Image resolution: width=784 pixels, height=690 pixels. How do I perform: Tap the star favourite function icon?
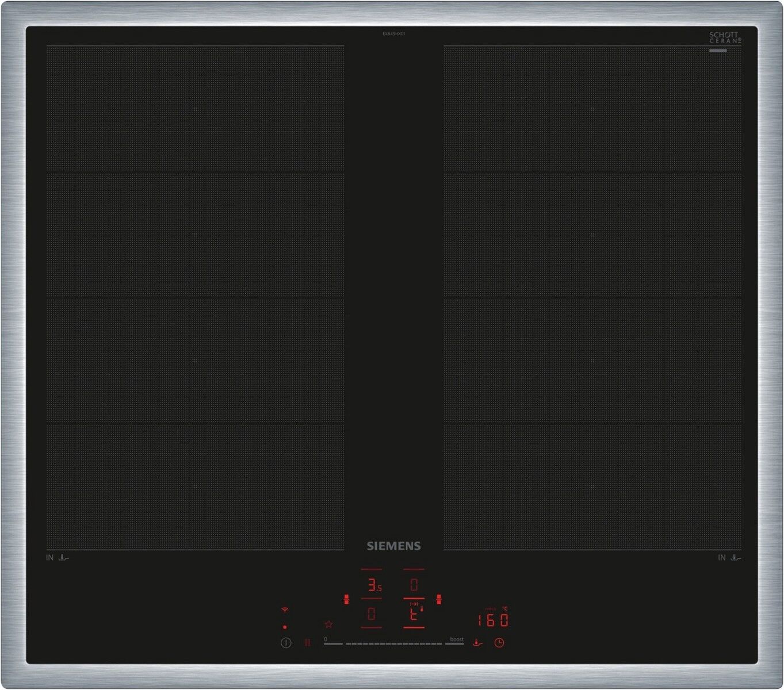coord(328,624)
